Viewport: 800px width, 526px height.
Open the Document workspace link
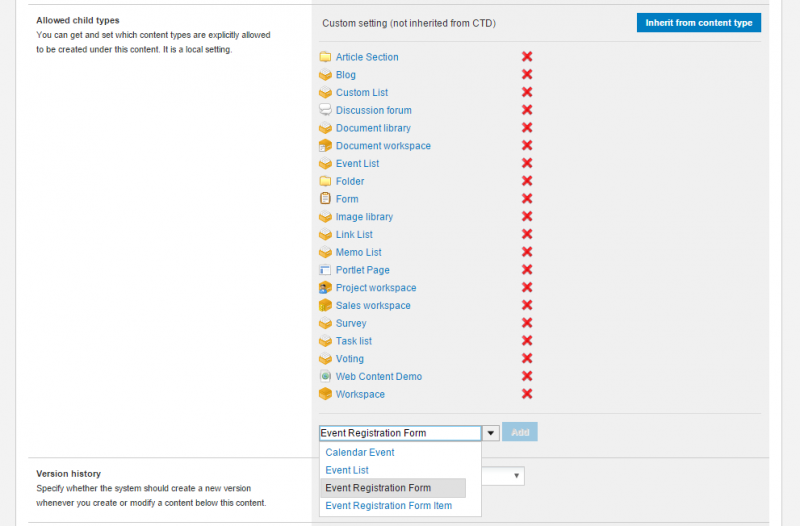[383, 146]
